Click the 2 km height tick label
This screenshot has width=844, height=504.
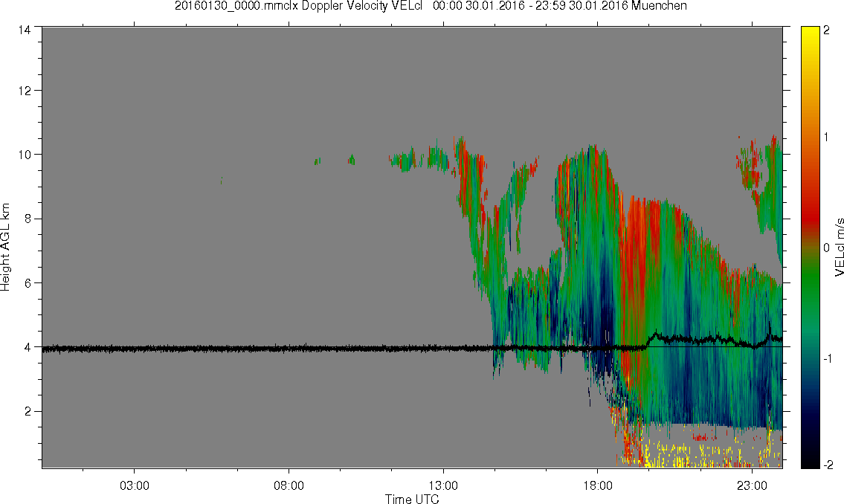point(28,412)
